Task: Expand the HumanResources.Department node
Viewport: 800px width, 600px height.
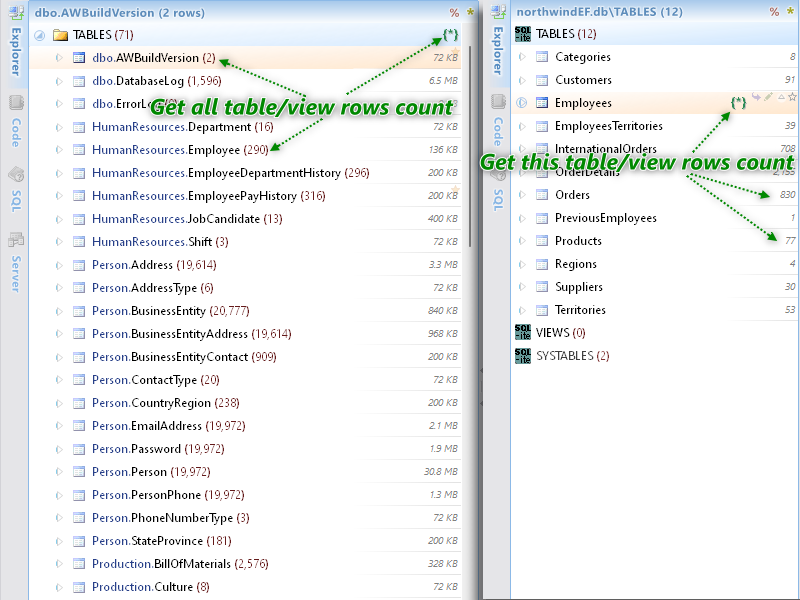Action: (x=59, y=127)
